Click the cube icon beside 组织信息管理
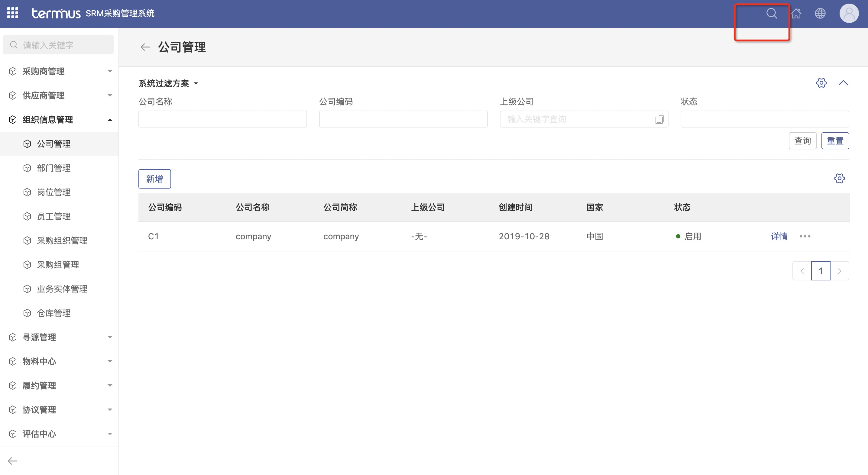Image resolution: width=868 pixels, height=475 pixels. 13,120
